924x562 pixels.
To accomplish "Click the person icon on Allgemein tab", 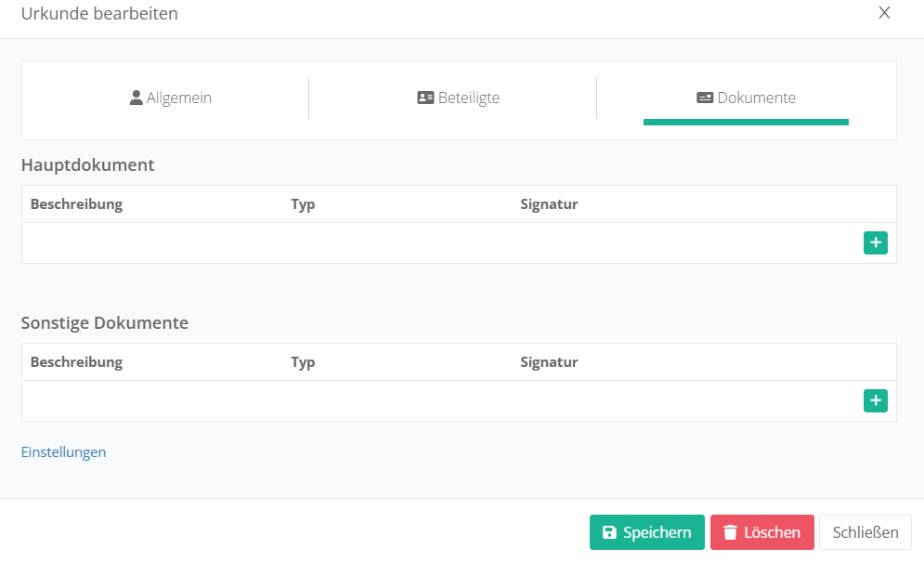I will coord(136,98).
